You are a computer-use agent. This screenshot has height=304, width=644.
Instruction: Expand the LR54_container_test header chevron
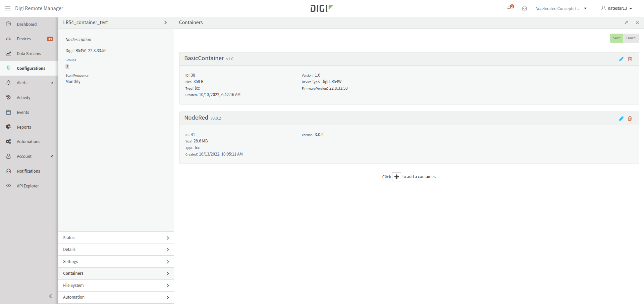(x=165, y=23)
